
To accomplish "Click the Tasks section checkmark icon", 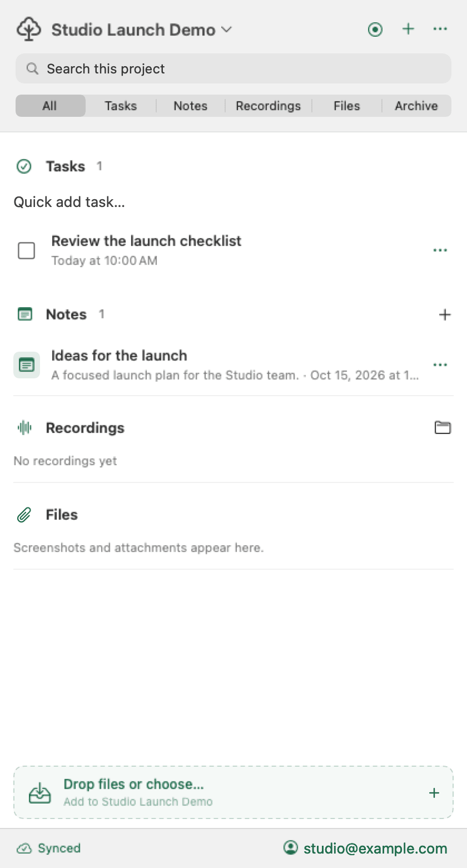I will pos(24,166).
